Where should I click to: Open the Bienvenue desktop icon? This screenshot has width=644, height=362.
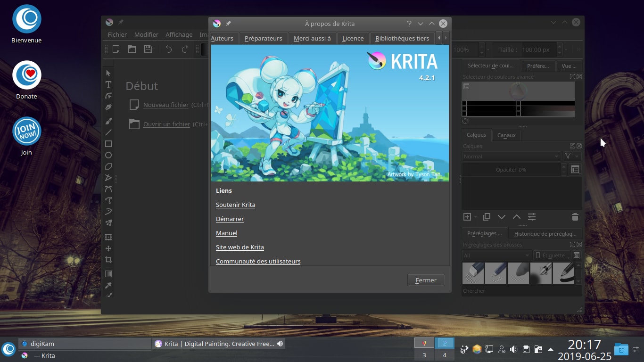[26, 24]
